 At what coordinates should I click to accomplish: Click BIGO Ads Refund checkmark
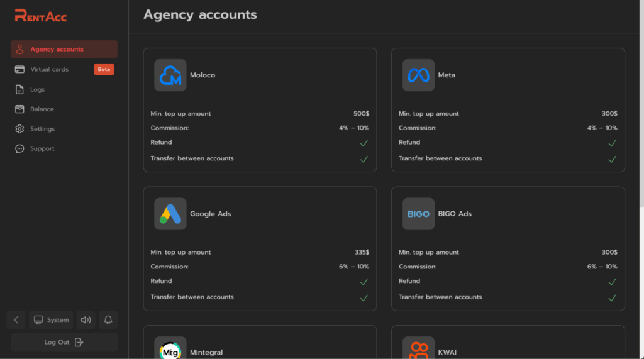612,282
